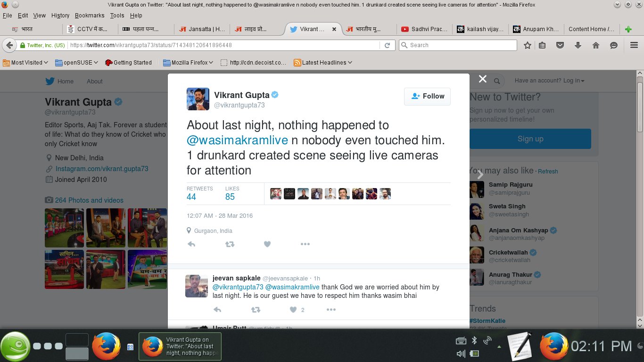Image resolution: width=644 pixels, height=362 pixels.
Task: Close the tweet overlay with X
Action: click(482, 79)
